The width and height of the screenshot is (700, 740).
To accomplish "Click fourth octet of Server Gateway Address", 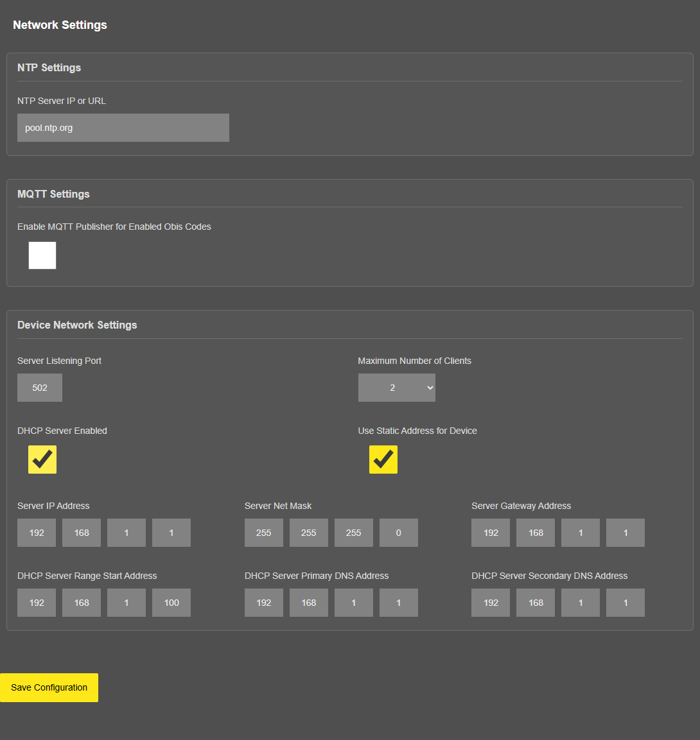I will (626, 532).
